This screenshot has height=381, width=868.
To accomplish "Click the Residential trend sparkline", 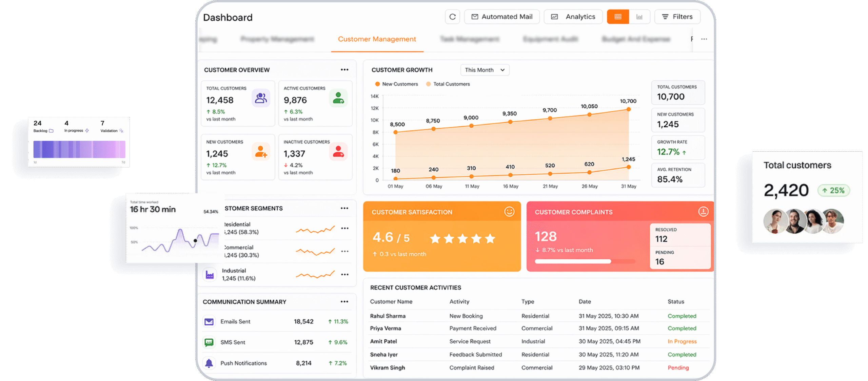I will pyautogui.click(x=315, y=230).
